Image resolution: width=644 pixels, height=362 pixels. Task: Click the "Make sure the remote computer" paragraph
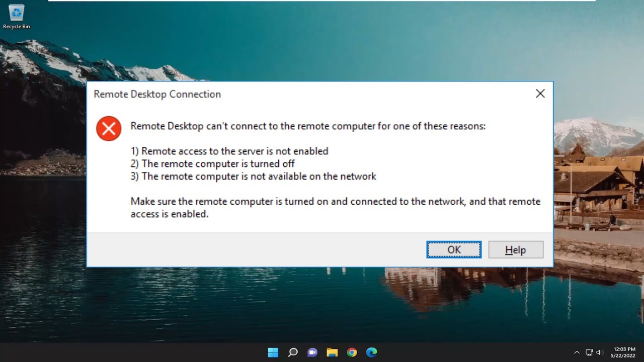(x=336, y=208)
